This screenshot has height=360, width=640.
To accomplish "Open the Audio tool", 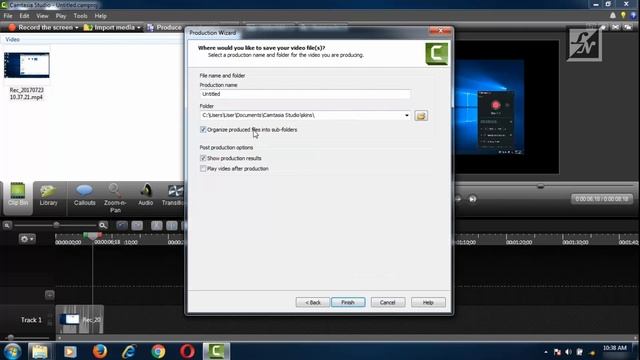I will pyautogui.click(x=145, y=195).
